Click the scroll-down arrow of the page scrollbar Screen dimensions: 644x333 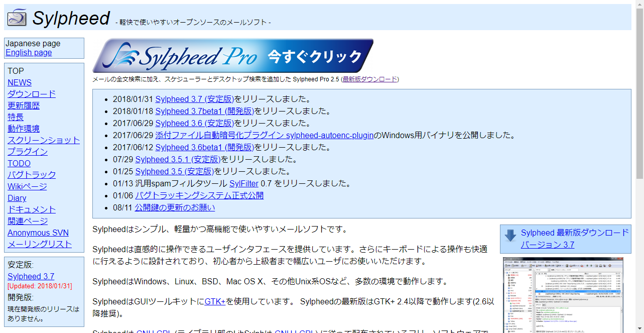coord(639,328)
